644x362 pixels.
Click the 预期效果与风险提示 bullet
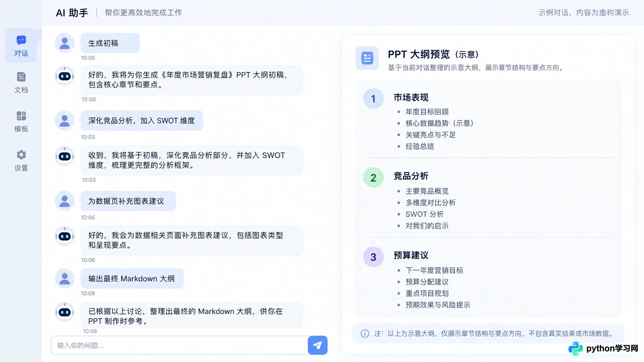[x=438, y=305]
